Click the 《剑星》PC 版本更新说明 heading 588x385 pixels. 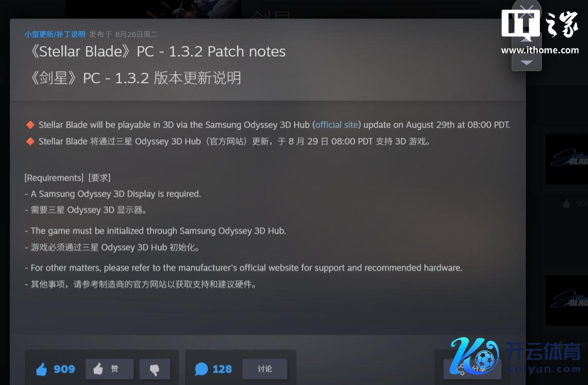pyautogui.click(x=135, y=78)
